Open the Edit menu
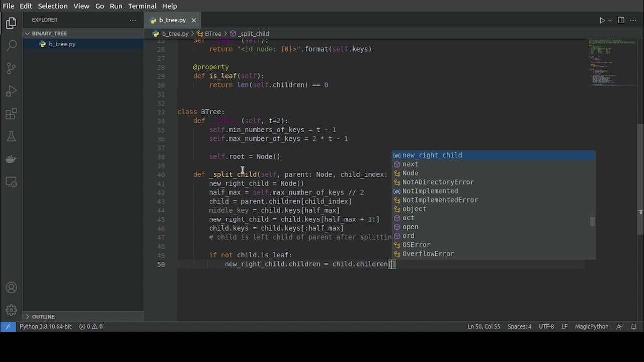The height and width of the screenshot is (362, 644). 26,6
